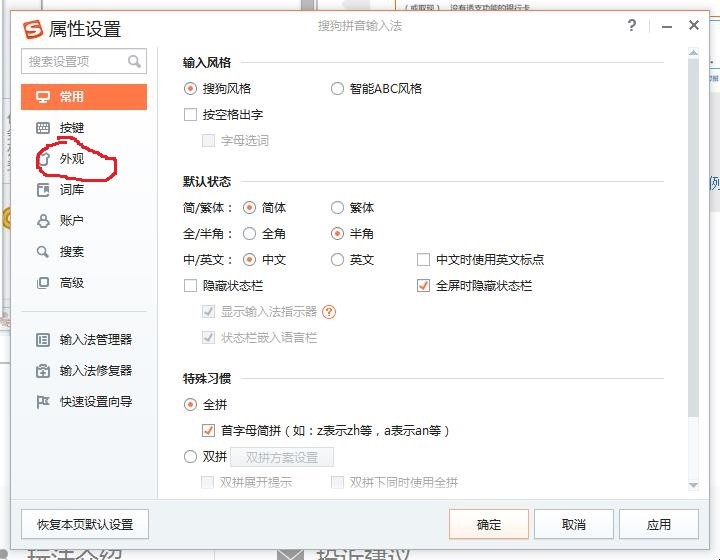The image size is (720, 560).
Task: Click the dictionary icon beside 词库
Action: 43,190
